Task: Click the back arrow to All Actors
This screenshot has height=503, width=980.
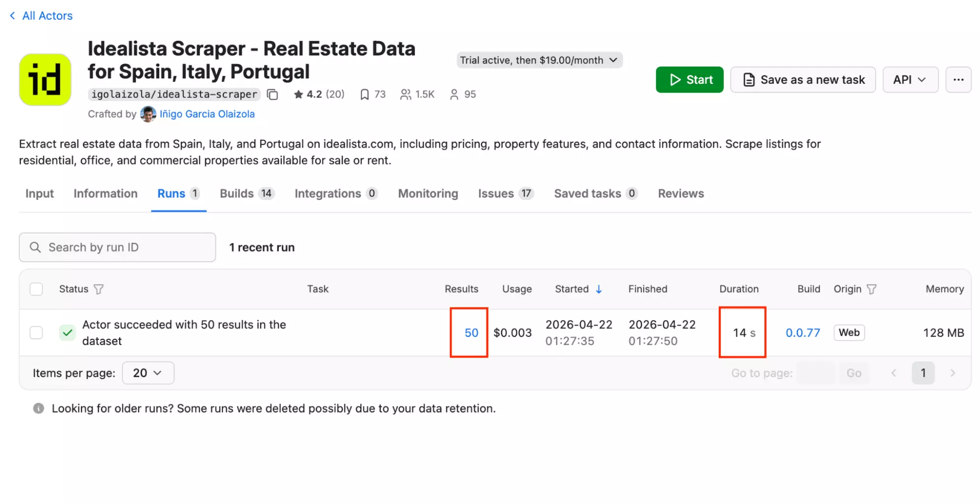Action: click(13, 16)
